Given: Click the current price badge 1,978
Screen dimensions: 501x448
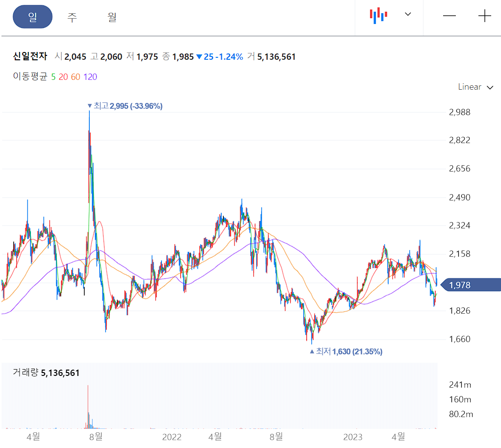Looking at the screenshot, I should pyautogui.click(x=460, y=285).
